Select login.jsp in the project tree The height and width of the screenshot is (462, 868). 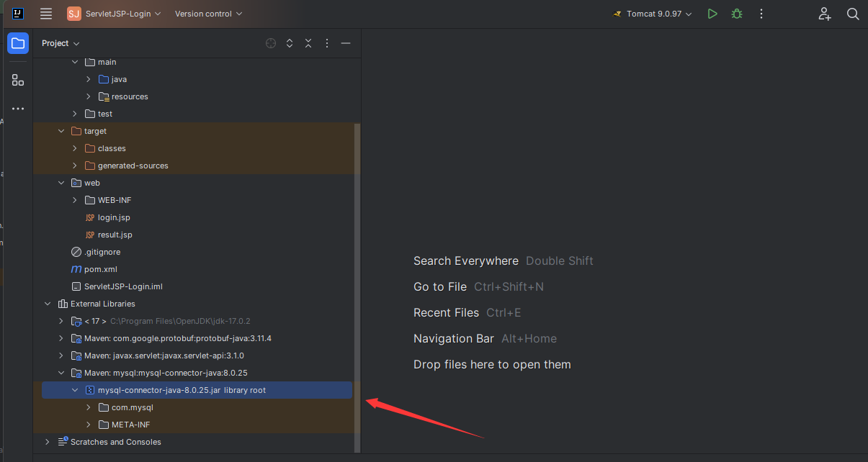tap(114, 217)
